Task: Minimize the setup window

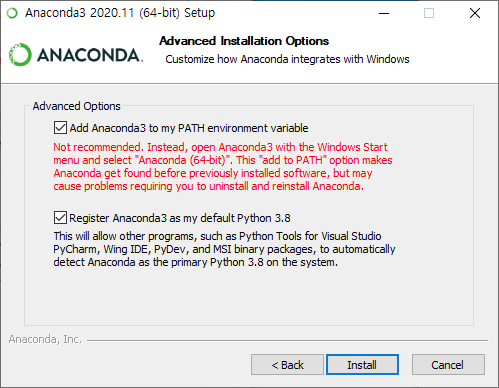Action: 384,13
